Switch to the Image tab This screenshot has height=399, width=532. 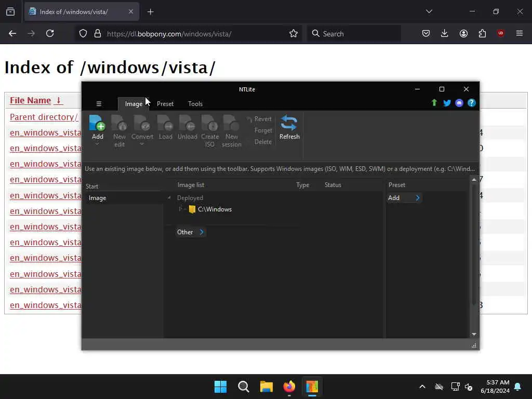[x=134, y=104]
